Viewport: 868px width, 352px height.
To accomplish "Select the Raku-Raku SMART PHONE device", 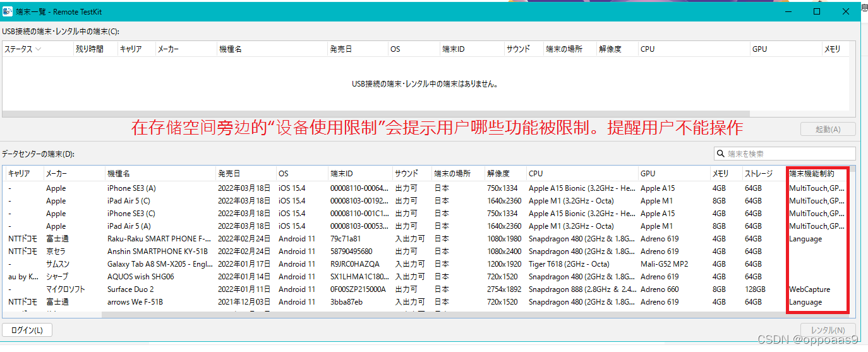I will pos(426,239).
